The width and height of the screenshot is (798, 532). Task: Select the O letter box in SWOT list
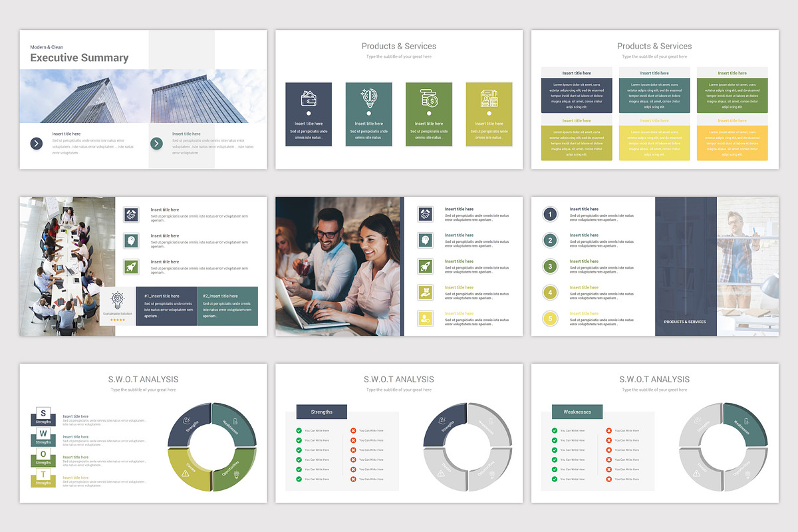pyautogui.click(x=44, y=454)
